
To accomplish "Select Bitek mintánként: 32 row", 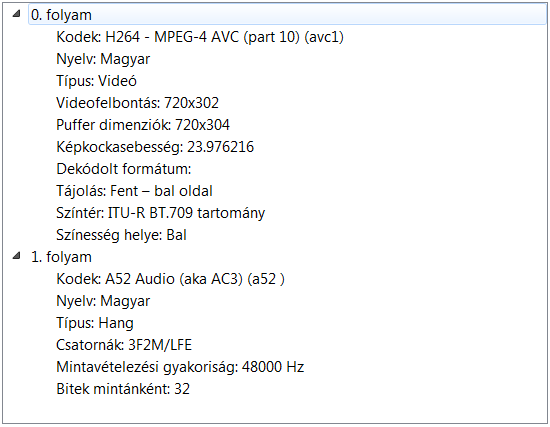I will (x=123, y=389).
